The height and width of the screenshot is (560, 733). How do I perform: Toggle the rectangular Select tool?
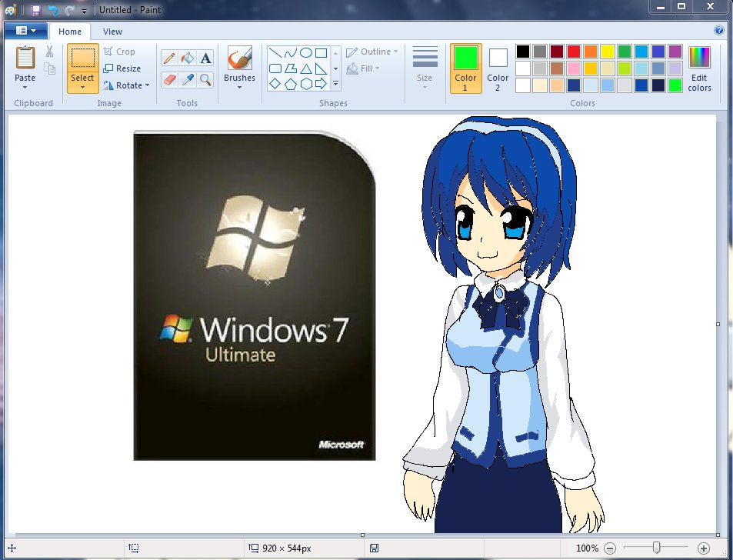83,58
